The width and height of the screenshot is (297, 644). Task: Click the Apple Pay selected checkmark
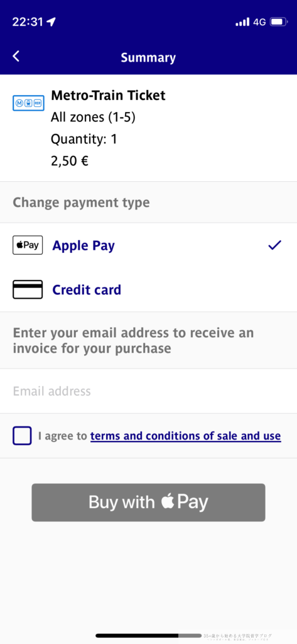click(x=274, y=245)
